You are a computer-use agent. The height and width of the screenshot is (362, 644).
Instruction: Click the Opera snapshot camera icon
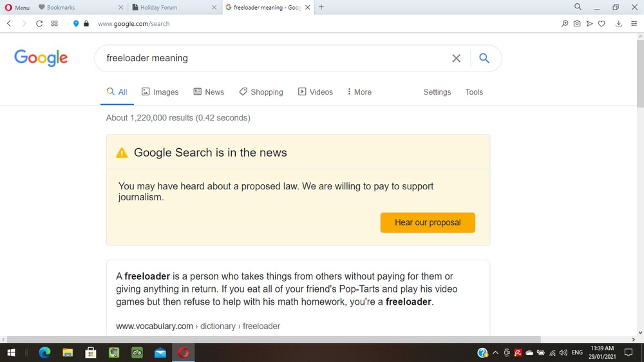[x=577, y=24]
